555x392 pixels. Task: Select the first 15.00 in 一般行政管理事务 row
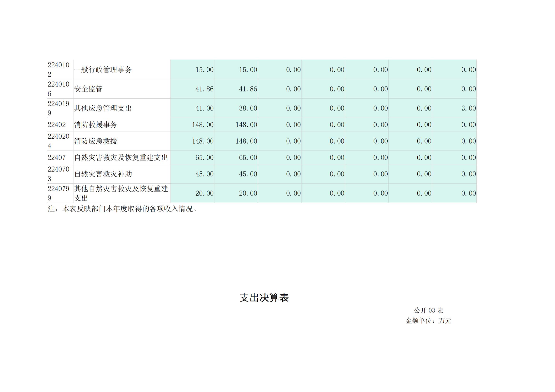click(x=205, y=70)
